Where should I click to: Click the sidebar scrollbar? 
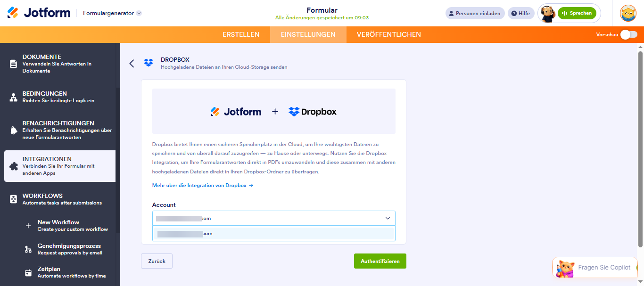[x=118, y=160]
